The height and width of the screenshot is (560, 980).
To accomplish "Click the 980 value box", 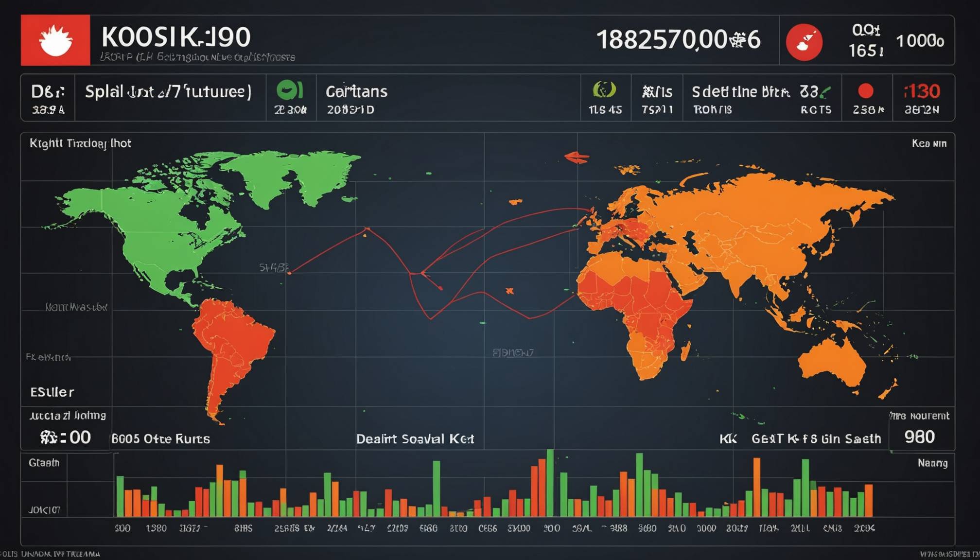I will [920, 437].
